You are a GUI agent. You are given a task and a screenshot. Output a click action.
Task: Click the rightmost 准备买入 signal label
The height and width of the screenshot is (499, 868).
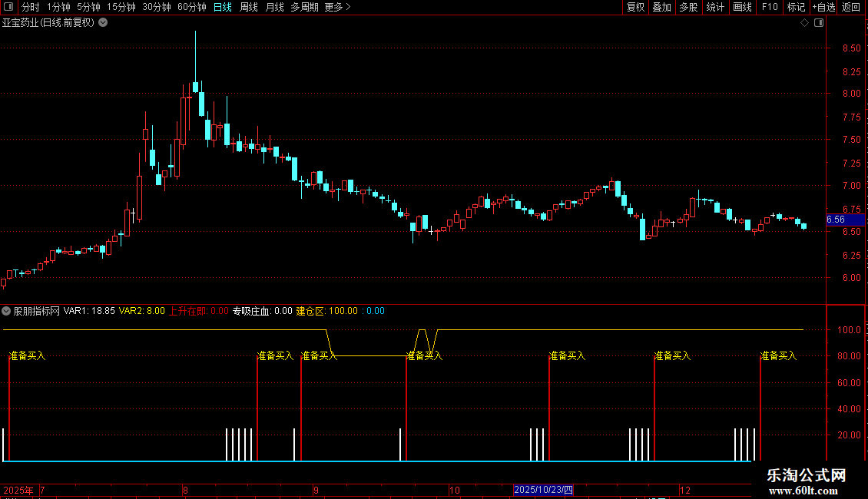tap(778, 355)
